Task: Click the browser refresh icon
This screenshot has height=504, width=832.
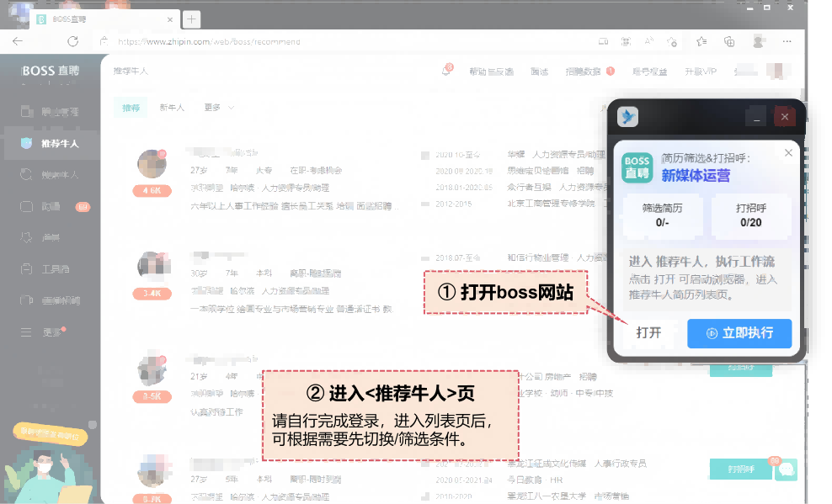Action: 73,41
